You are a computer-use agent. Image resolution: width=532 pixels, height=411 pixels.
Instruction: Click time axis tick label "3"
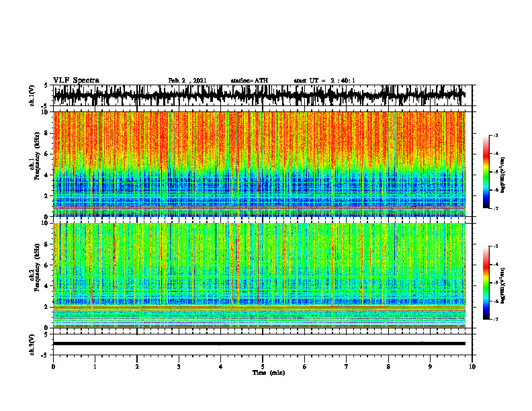click(179, 367)
